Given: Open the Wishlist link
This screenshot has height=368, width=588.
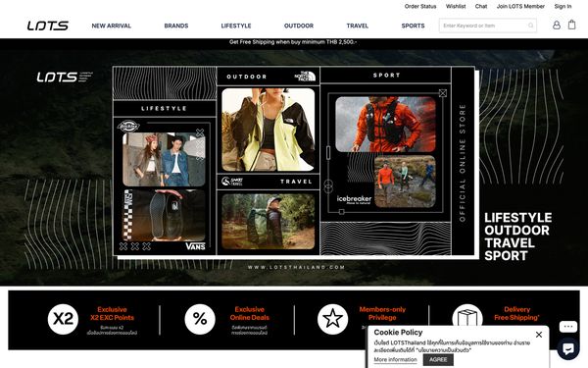Looking at the screenshot, I should pyautogui.click(x=456, y=6).
